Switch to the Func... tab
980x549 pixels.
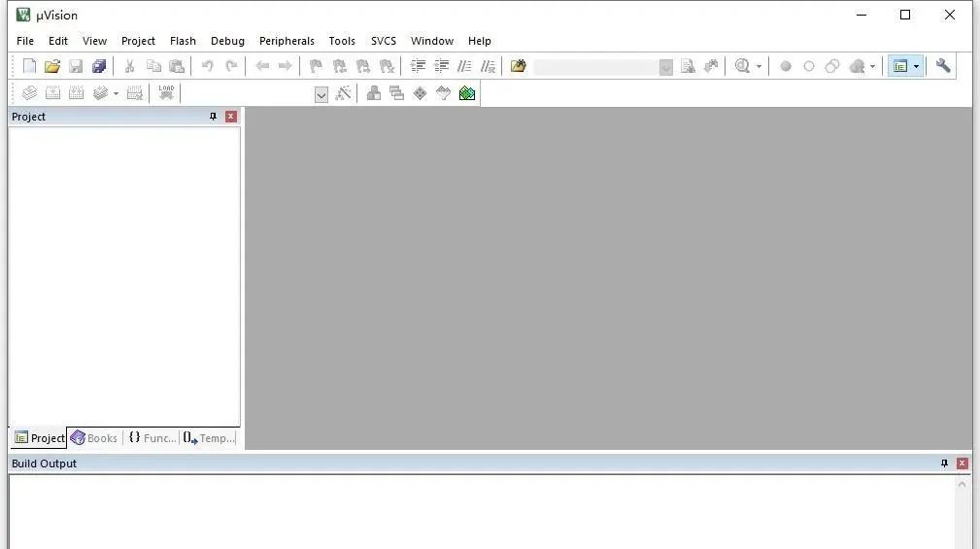click(x=152, y=437)
